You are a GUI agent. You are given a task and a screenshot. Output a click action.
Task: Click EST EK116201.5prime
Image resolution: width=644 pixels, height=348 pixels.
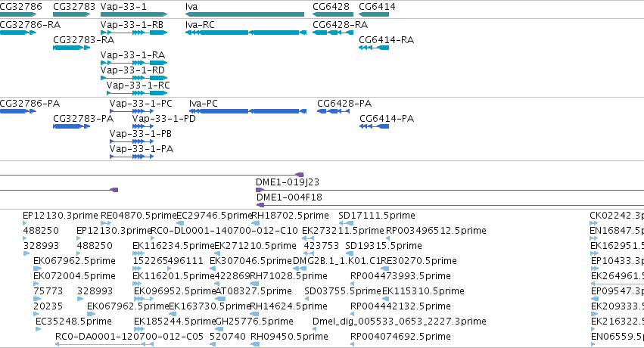tap(173, 276)
